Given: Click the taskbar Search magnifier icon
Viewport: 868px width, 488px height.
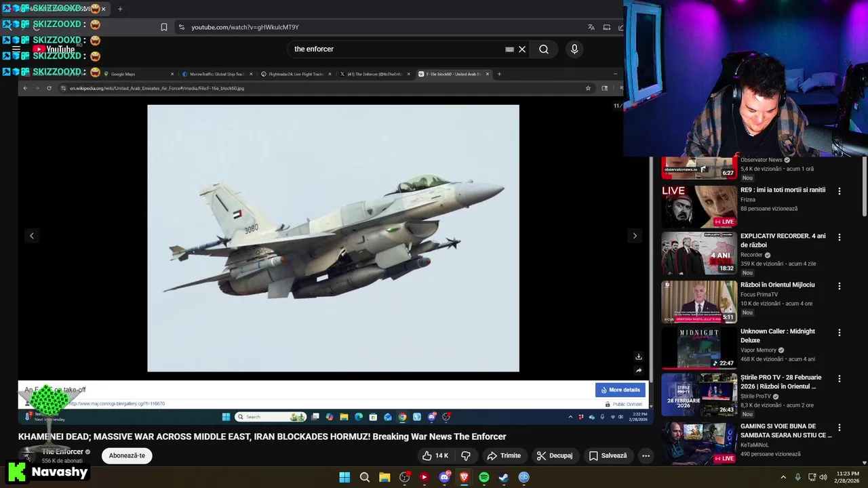Looking at the screenshot, I should (x=365, y=477).
